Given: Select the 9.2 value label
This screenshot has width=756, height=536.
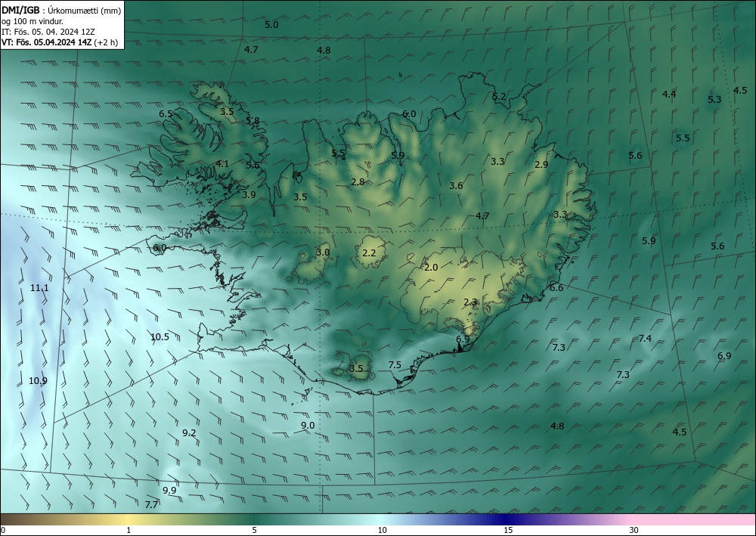Looking at the screenshot, I should tap(189, 433).
